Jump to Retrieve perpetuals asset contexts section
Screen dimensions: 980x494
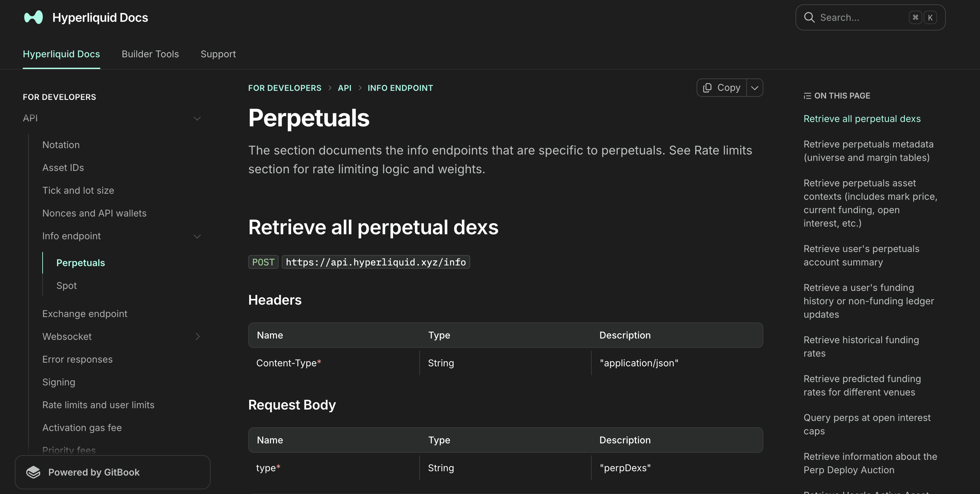[x=870, y=203]
